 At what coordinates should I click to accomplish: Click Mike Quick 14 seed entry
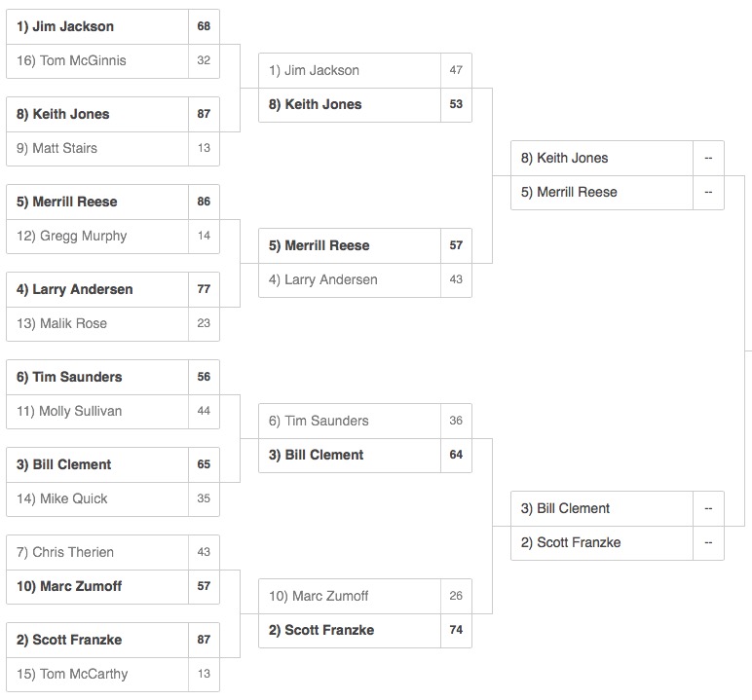point(113,499)
